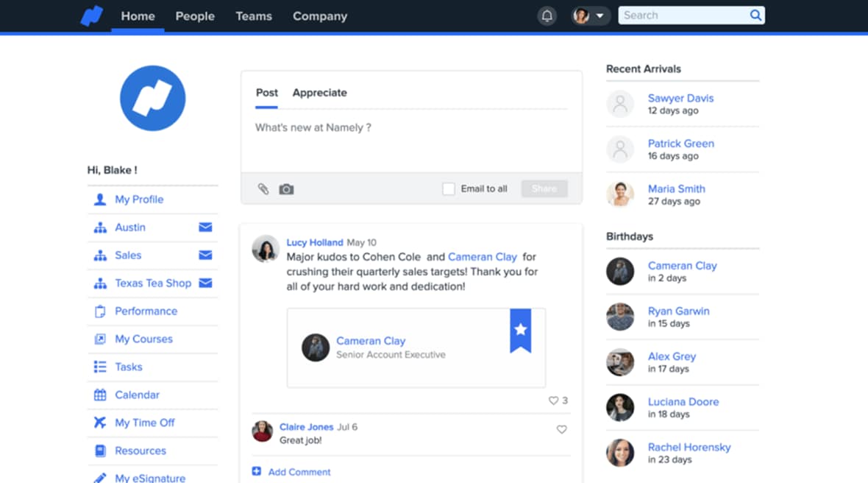Open the People menu in navigation bar

[195, 16]
